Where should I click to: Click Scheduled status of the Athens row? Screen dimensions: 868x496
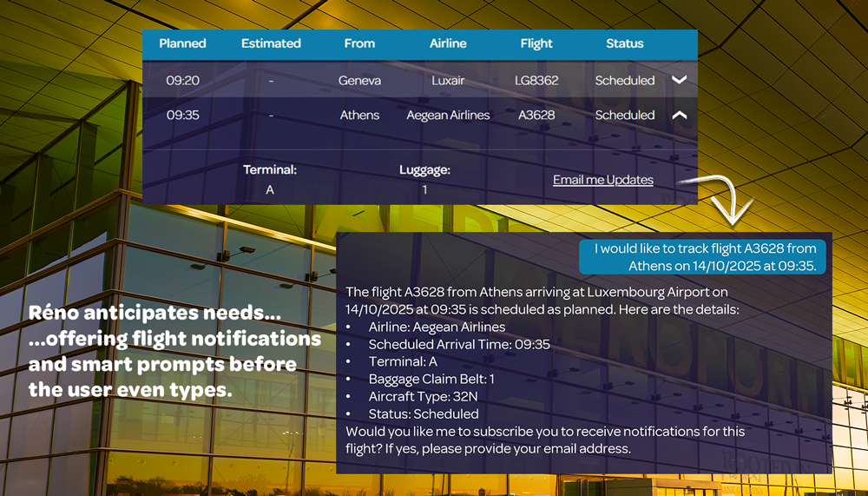coord(625,115)
